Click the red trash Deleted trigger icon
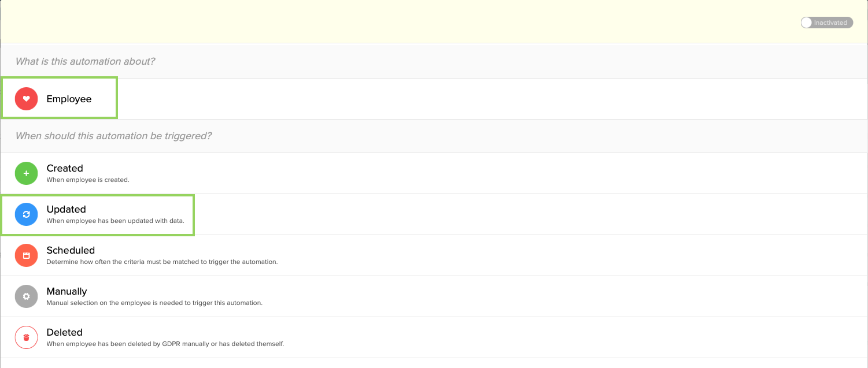The width and height of the screenshot is (868, 368). pos(26,337)
